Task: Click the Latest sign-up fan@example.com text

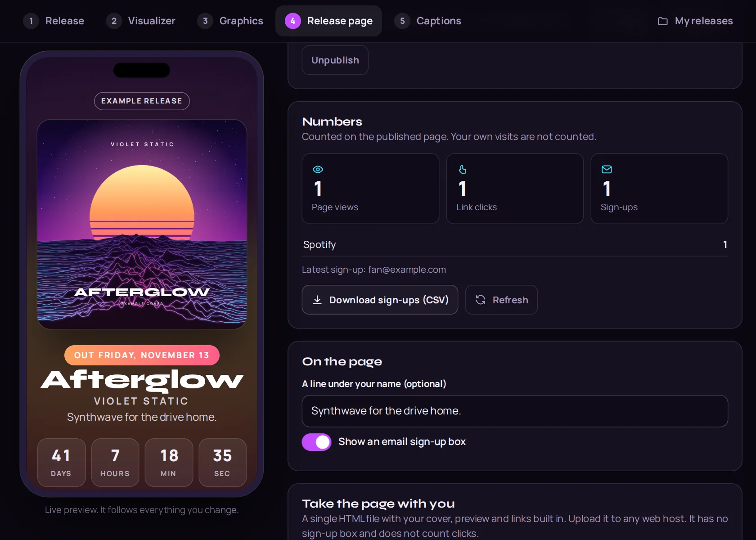Action: click(374, 270)
